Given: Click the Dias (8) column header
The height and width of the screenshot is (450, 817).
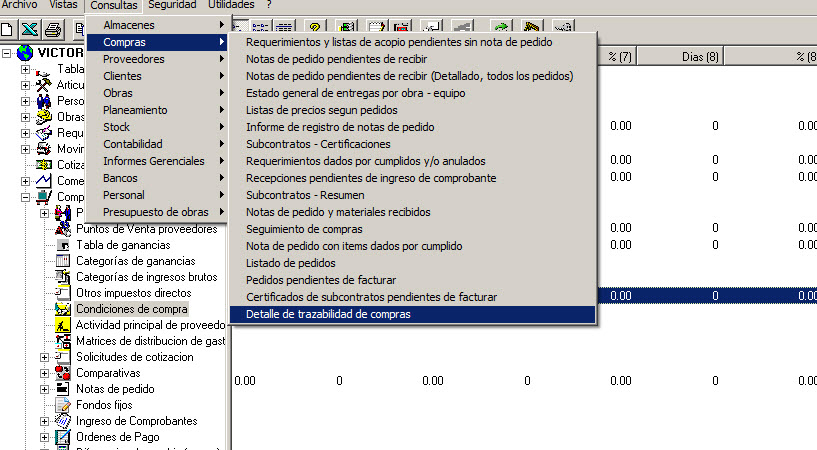Looking at the screenshot, I should tap(700, 58).
